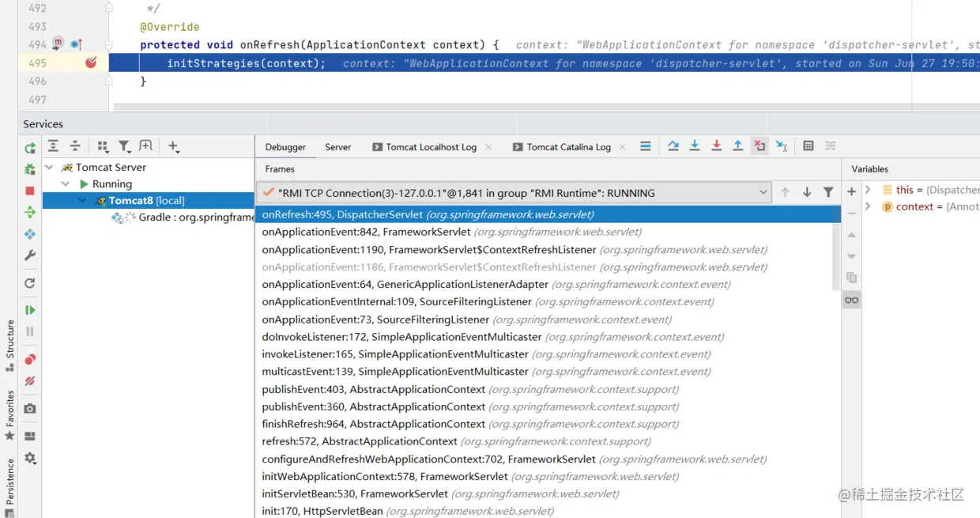Click the Step Into blue arrow

pyautogui.click(x=695, y=146)
